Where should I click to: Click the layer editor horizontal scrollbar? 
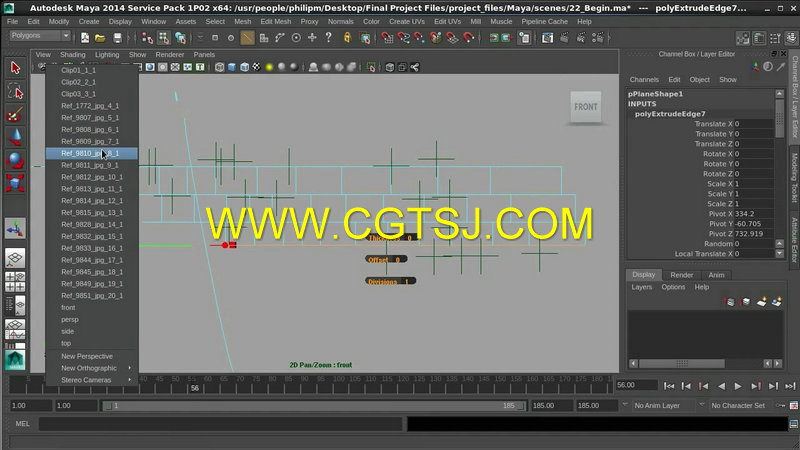(x=682, y=363)
